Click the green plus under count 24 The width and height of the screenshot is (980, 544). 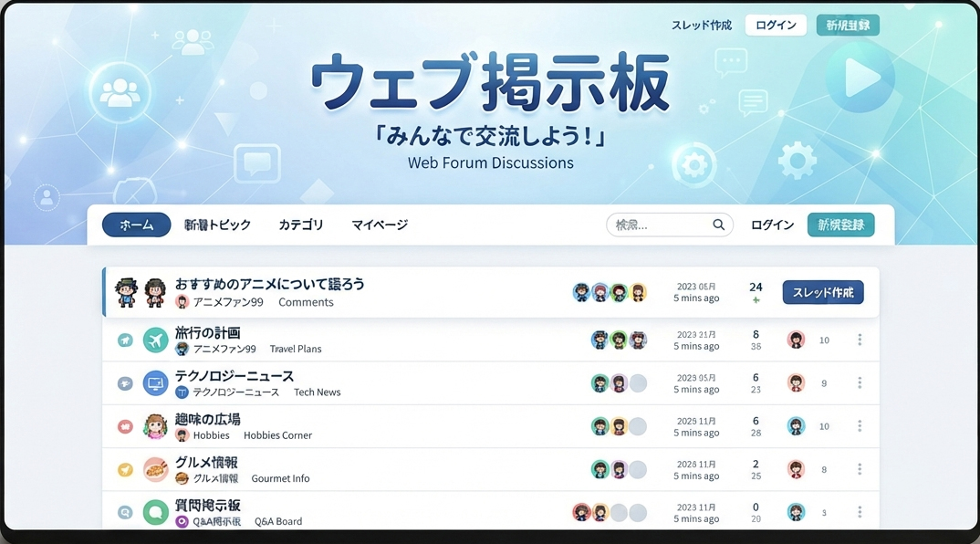[756, 301]
